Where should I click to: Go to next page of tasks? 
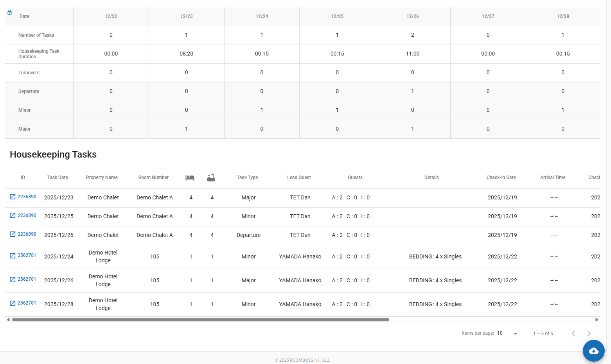(589, 334)
